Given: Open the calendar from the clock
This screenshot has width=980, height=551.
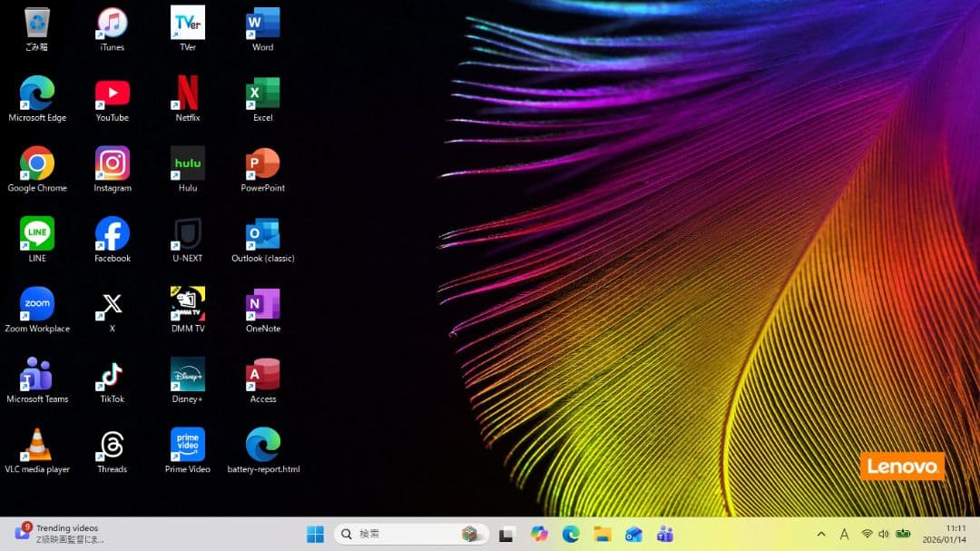Looking at the screenshot, I should (x=945, y=534).
